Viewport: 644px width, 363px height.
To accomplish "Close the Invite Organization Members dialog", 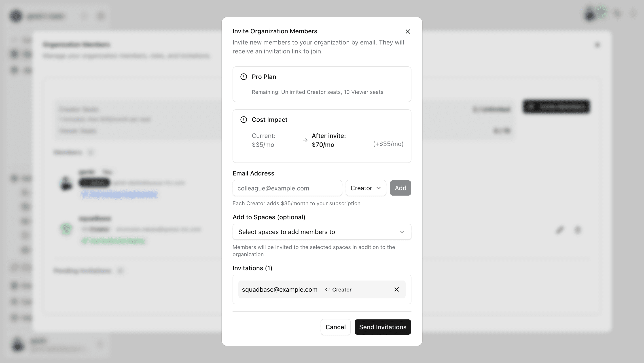I will pyautogui.click(x=408, y=32).
